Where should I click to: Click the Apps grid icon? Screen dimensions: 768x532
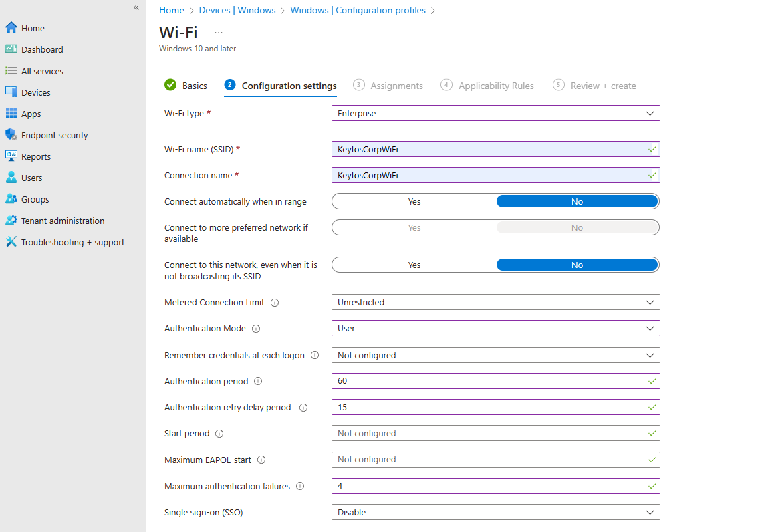[11, 113]
